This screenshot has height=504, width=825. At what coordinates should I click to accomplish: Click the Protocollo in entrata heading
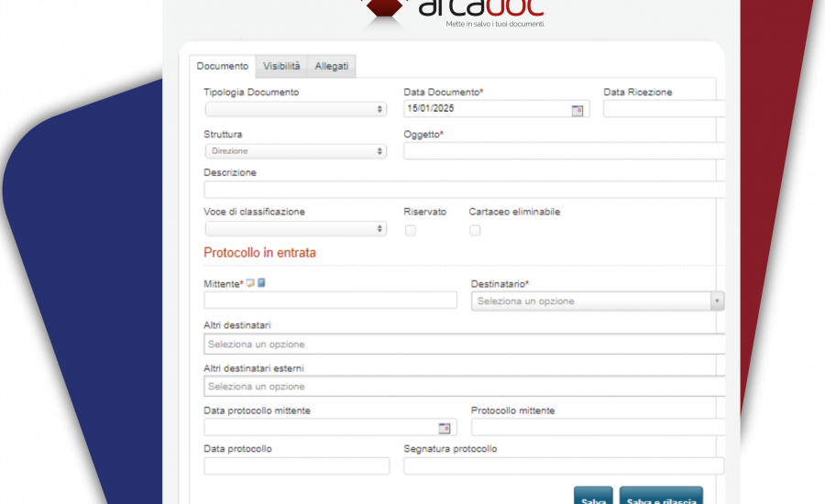pyautogui.click(x=260, y=253)
